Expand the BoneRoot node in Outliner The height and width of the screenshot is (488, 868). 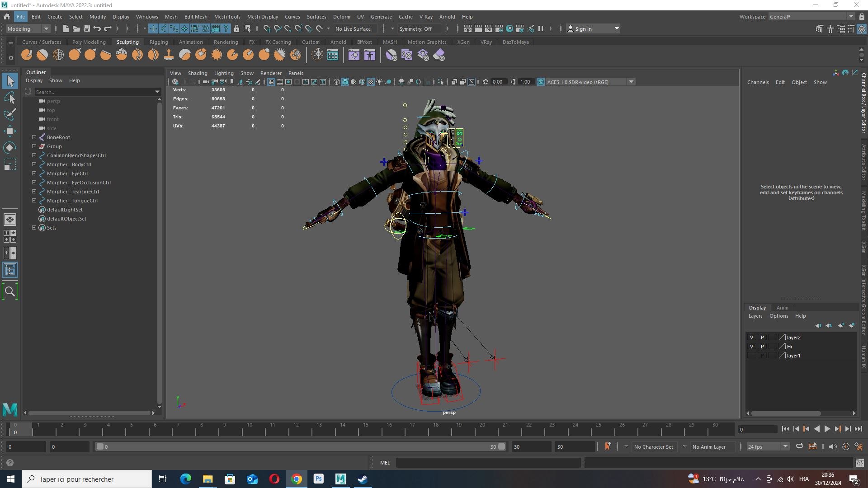tap(34, 137)
